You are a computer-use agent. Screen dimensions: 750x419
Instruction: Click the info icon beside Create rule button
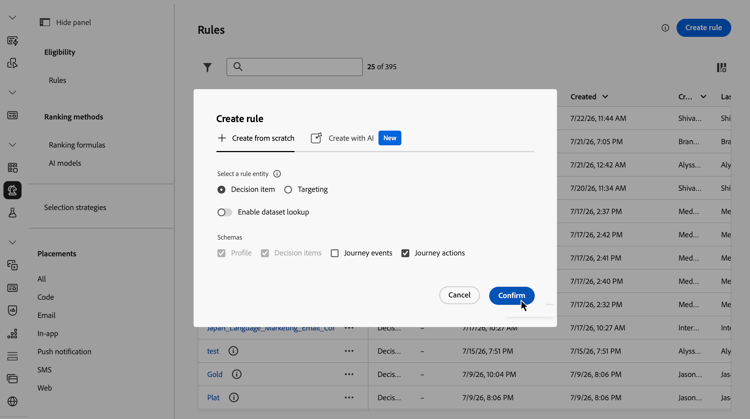(665, 28)
